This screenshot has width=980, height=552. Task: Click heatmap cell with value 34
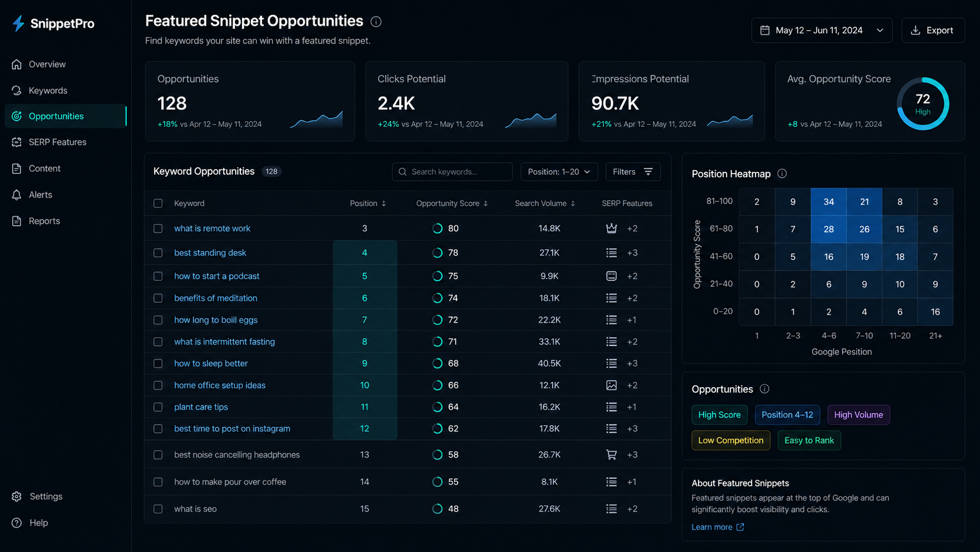(x=828, y=202)
